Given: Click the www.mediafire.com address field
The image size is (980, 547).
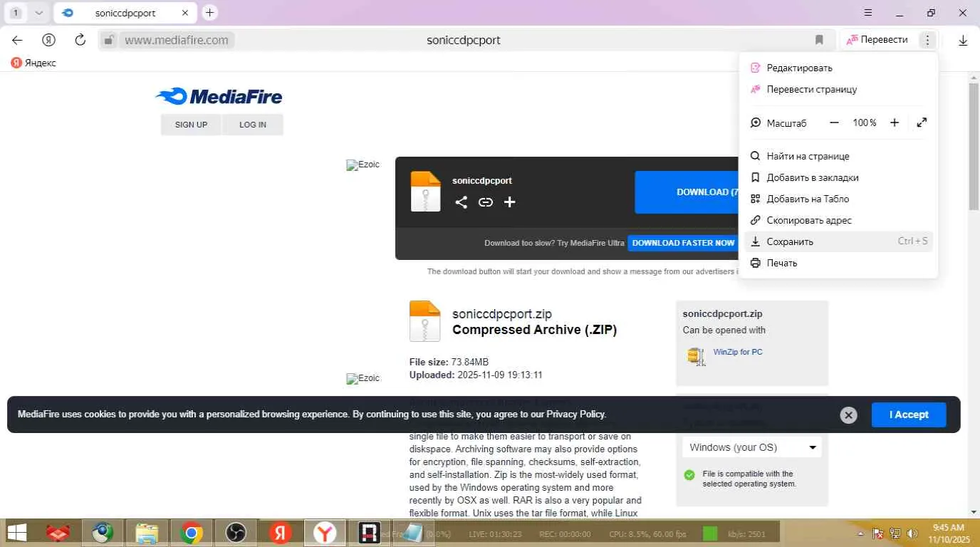Looking at the screenshot, I should pos(177,40).
